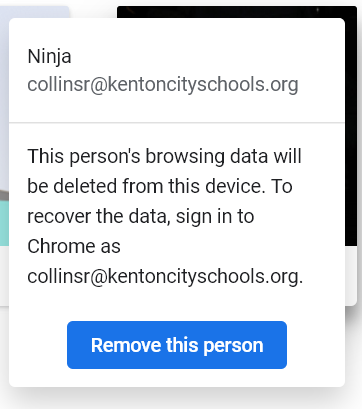Click the white footer below the black card
The image size is (362, 409).
[351, 275]
